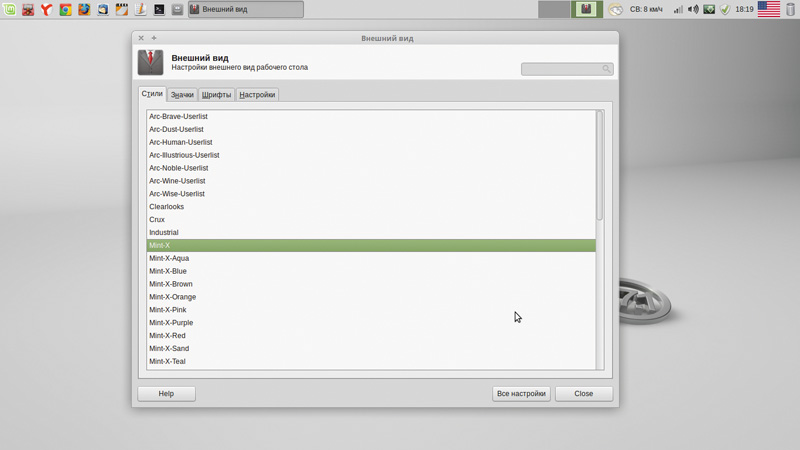Click the wind speed text 'СВ: 8 км/ч'
This screenshot has width=800, height=450.
coord(646,9)
